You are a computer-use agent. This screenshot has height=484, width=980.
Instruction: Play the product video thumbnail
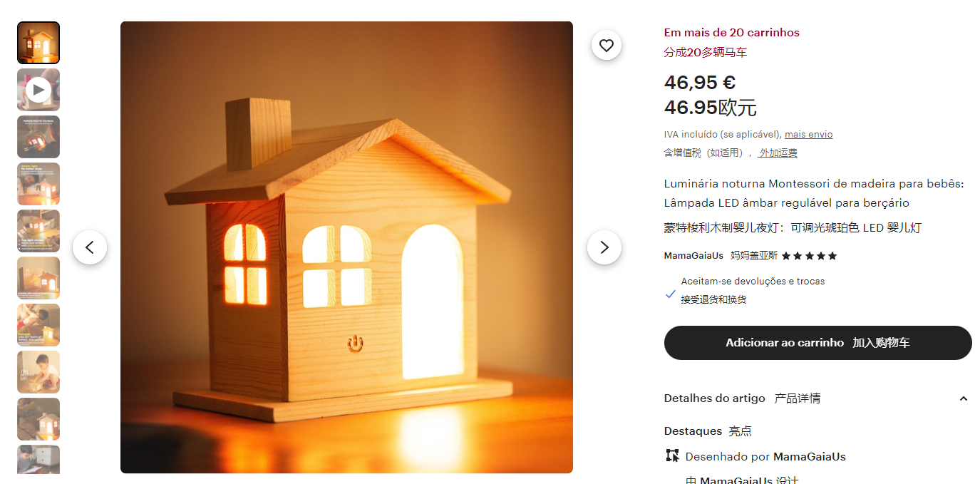coord(38,90)
